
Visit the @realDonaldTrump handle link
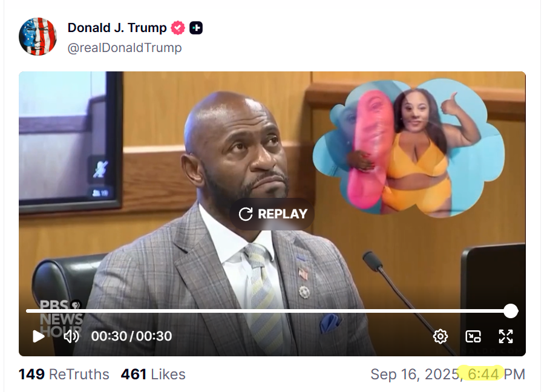125,48
